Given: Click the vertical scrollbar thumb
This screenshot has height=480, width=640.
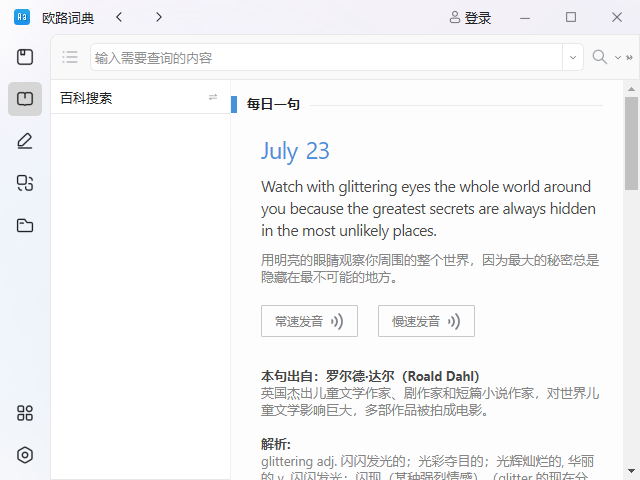Looking at the screenshot, I should (x=631, y=143).
